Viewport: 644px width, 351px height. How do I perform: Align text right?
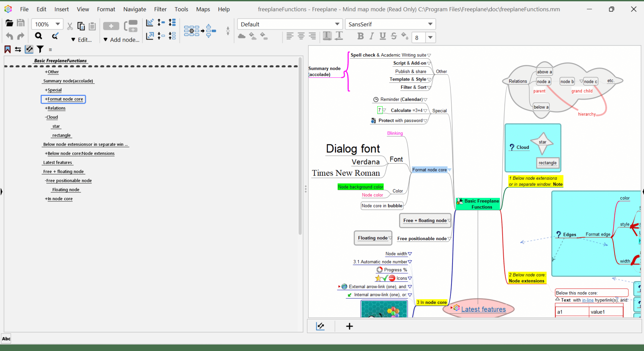point(312,36)
